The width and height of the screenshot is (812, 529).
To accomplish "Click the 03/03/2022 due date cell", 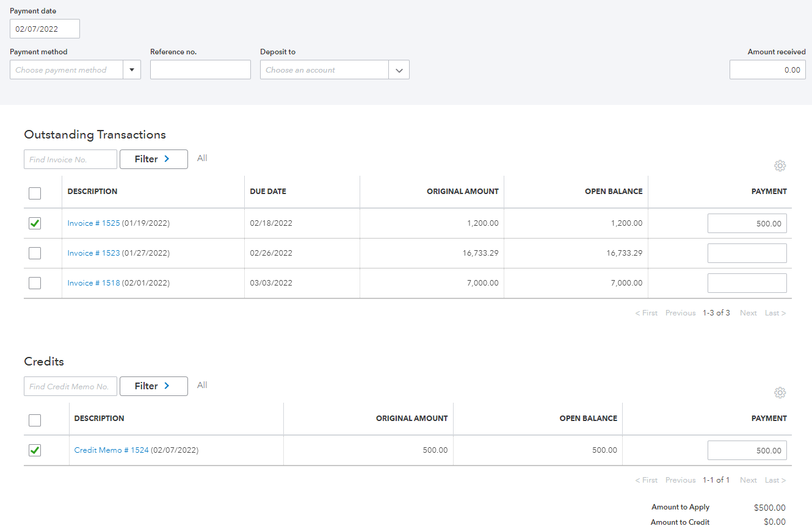I will click(271, 283).
